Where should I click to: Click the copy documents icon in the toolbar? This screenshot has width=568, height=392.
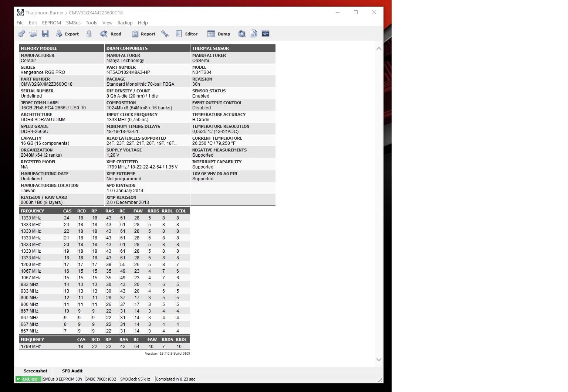click(254, 34)
